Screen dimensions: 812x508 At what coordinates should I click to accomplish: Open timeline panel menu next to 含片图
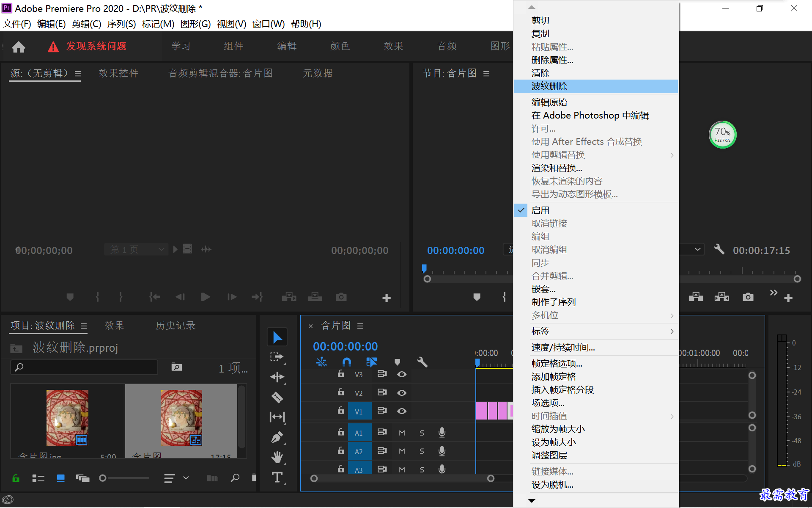click(x=360, y=326)
